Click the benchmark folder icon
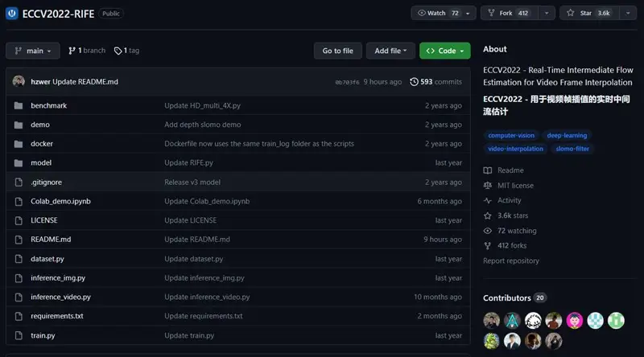This screenshot has height=357, width=644. point(18,106)
